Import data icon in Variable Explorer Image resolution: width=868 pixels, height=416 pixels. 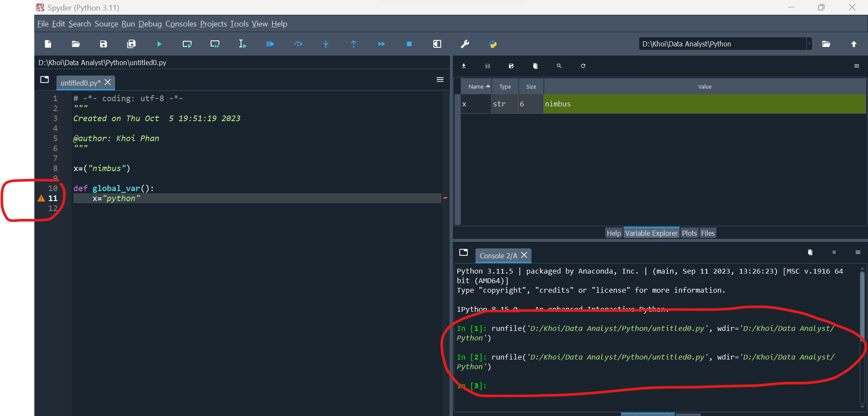click(x=464, y=66)
